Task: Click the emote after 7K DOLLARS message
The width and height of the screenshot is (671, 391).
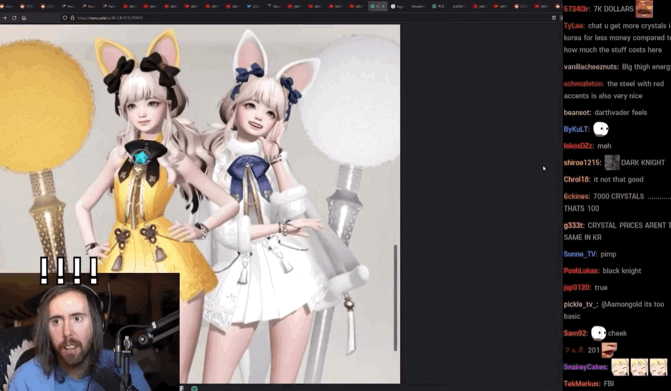Action: click(644, 9)
